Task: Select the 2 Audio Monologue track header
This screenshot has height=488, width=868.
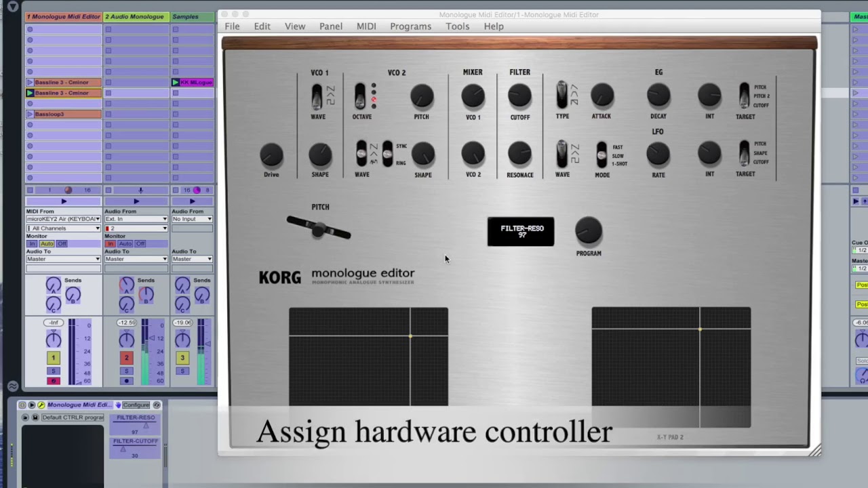Action: coord(136,16)
